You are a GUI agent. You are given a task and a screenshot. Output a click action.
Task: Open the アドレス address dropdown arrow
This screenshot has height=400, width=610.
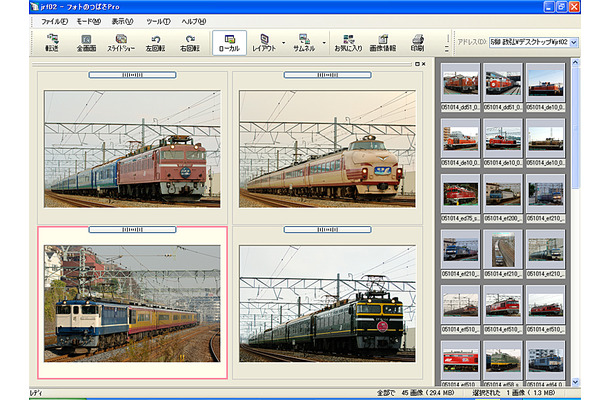(574, 42)
